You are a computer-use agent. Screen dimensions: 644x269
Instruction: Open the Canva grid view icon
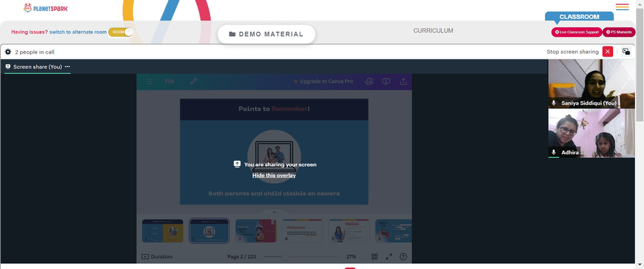pos(375,257)
